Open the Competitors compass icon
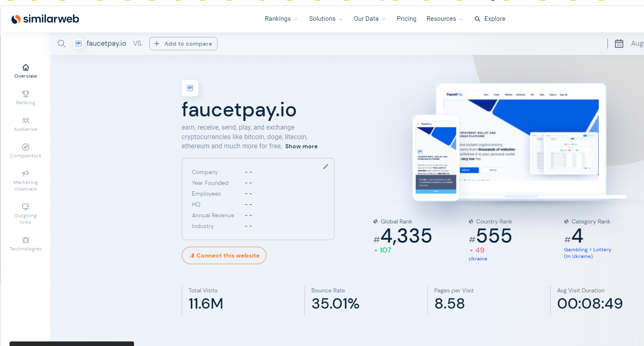The image size is (644, 346). coord(26,147)
